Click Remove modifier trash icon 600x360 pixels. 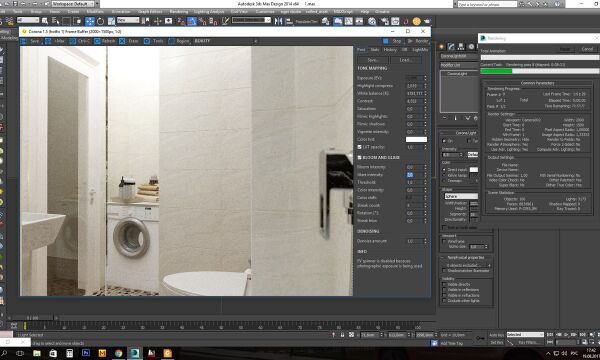476,118
